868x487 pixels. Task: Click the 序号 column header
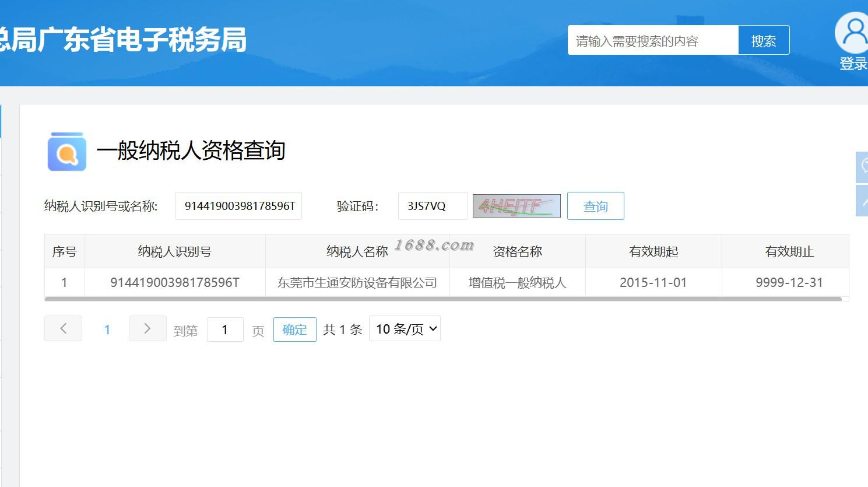pyautogui.click(x=65, y=251)
